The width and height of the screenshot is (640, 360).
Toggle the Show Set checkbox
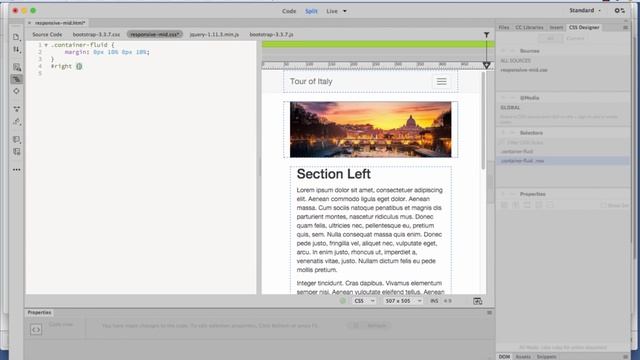coord(603,205)
